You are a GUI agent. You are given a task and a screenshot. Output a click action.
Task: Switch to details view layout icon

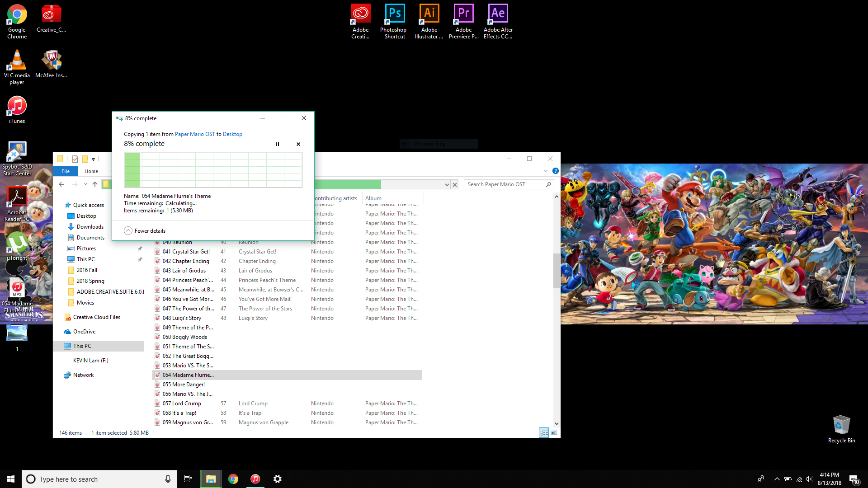[x=544, y=432]
